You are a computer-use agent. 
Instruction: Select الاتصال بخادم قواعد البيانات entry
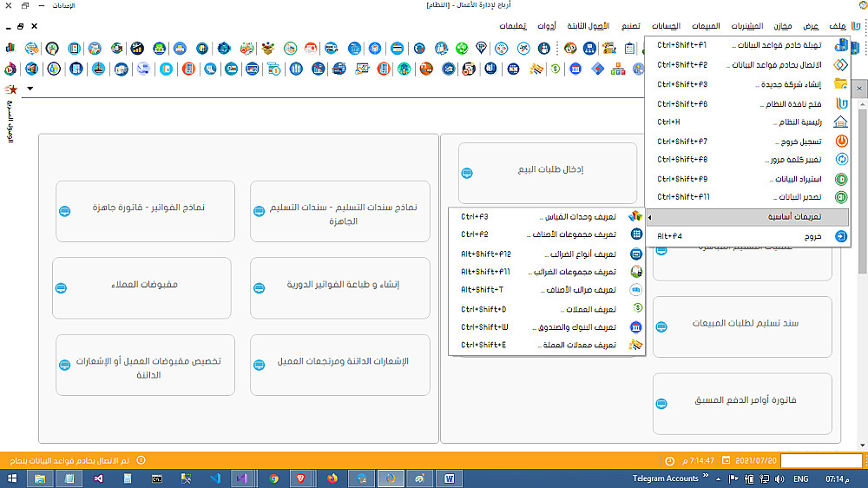coord(747,65)
